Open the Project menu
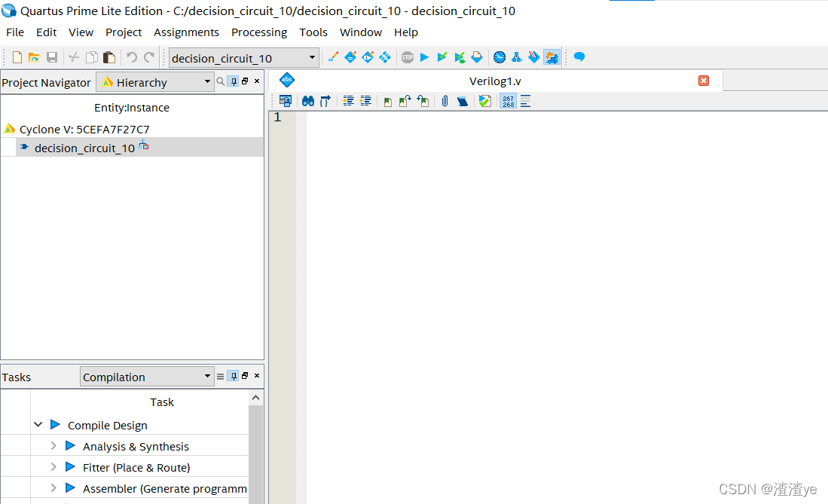 [x=124, y=32]
